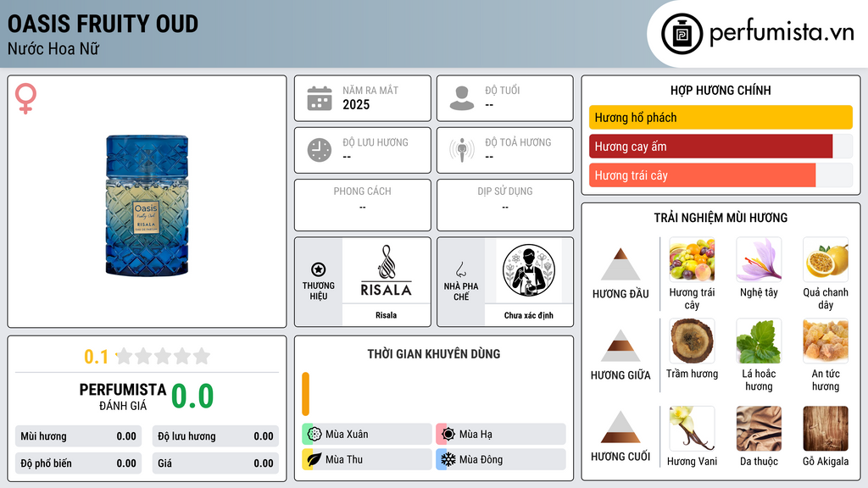This screenshot has height=488, width=868.
Task: Click the Risala brand logo image
Action: coord(386,271)
